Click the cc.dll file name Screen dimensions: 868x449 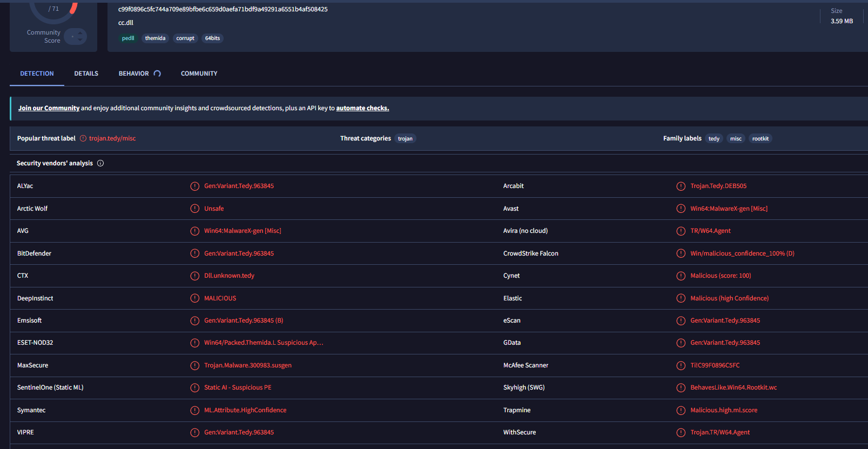(126, 23)
